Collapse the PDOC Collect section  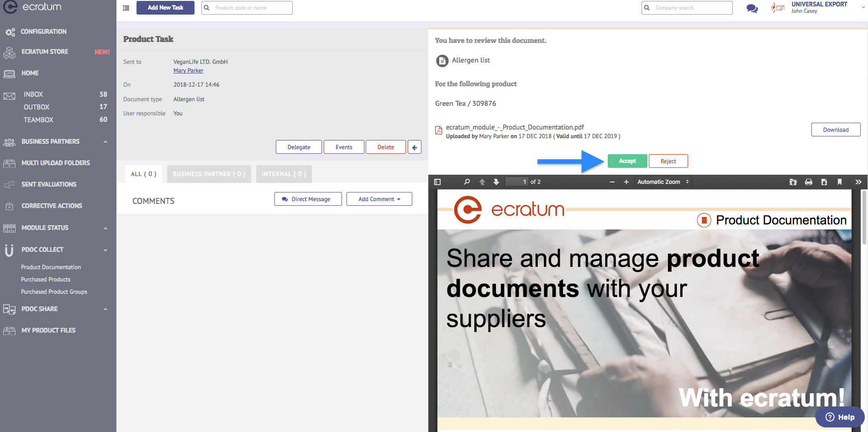coord(105,250)
